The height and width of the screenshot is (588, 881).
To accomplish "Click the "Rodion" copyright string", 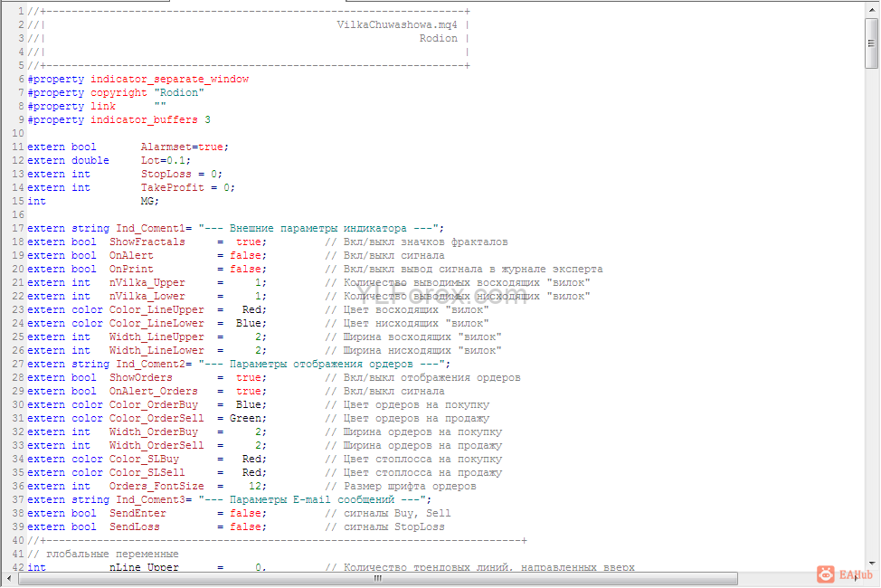I will 179,93.
